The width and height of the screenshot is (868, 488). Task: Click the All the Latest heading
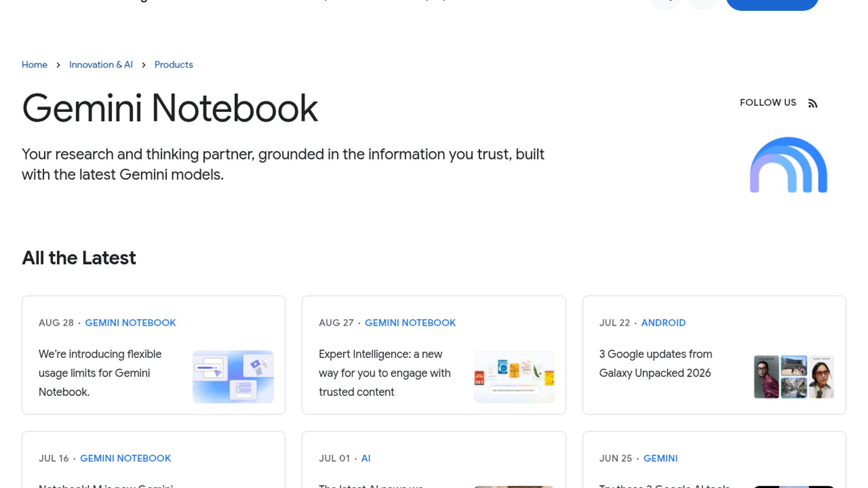79,258
